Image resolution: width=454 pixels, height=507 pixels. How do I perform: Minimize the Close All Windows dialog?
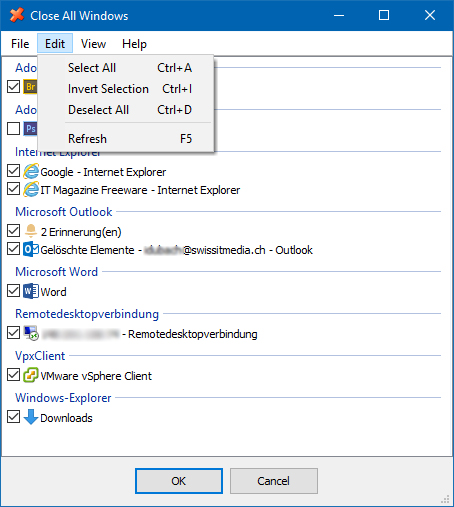coord(339,15)
